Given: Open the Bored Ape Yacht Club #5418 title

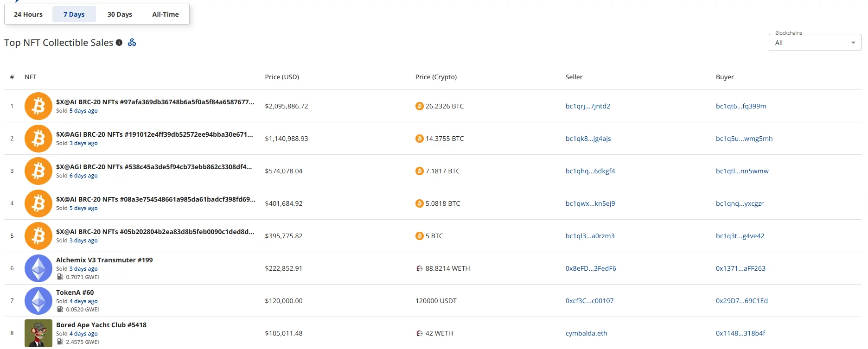Looking at the screenshot, I should (101, 325).
